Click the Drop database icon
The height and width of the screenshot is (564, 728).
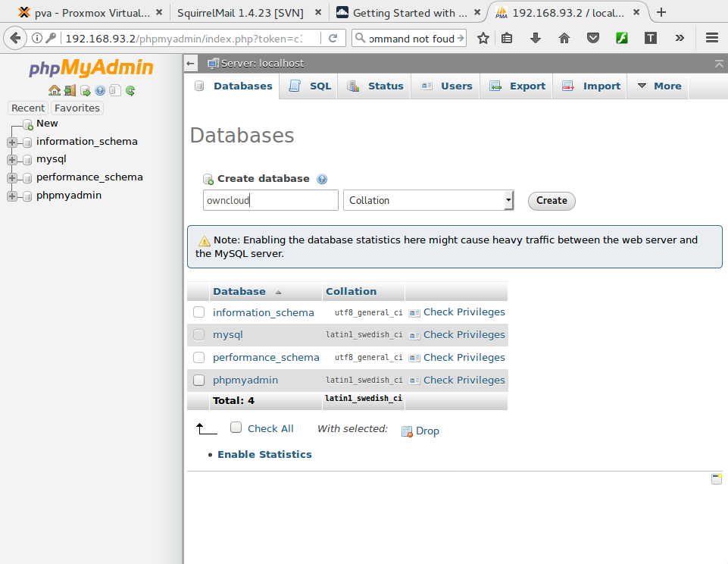407,431
